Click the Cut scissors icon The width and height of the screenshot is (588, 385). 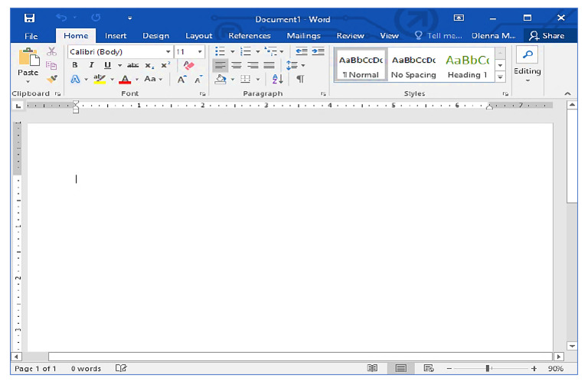pyautogui.click(x=52, y=51)
